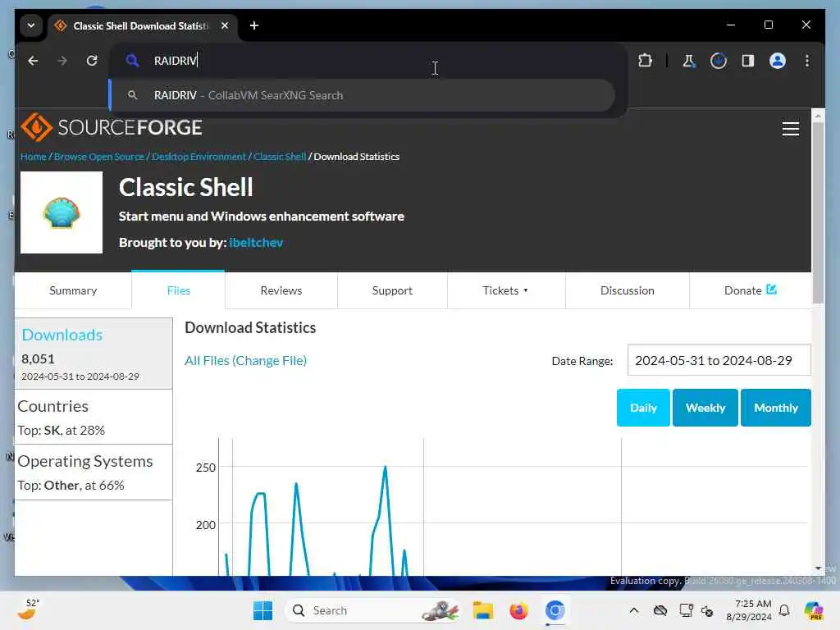
Task: Show Weekly download statistics
Action: click(705, 408)
